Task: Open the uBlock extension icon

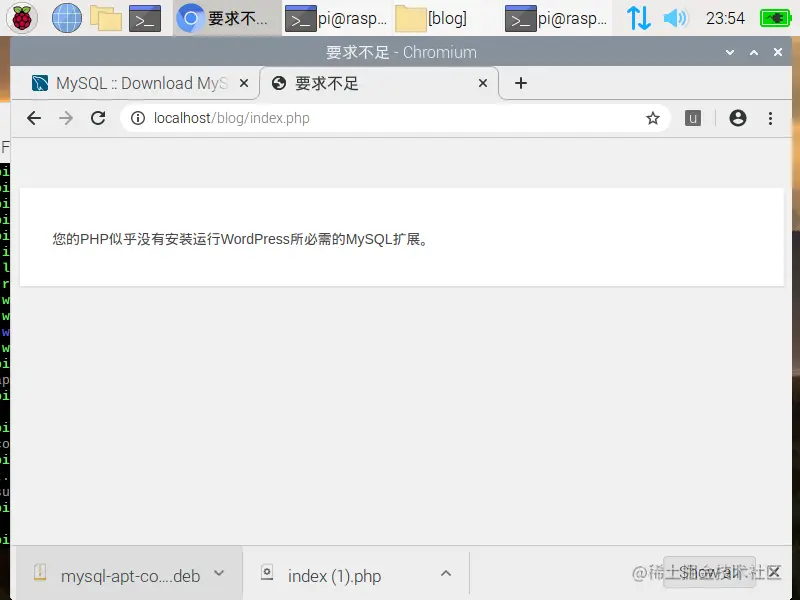Action: pos(692,118)
